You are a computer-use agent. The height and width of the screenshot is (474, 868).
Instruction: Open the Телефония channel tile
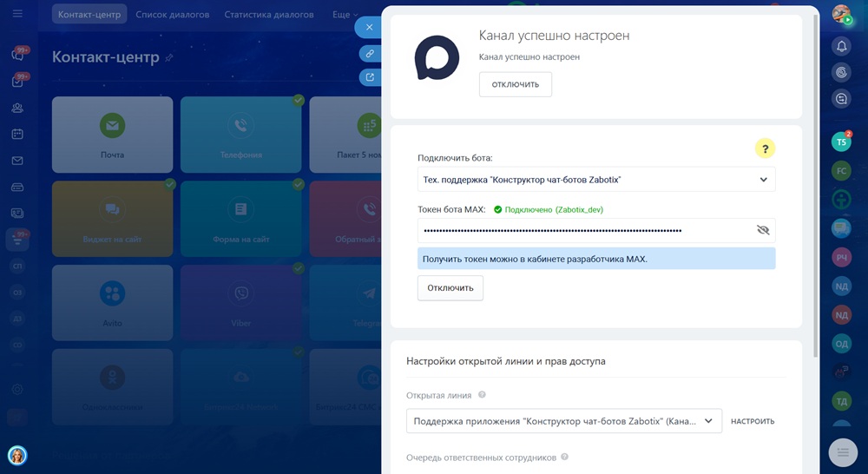(240, 135)
